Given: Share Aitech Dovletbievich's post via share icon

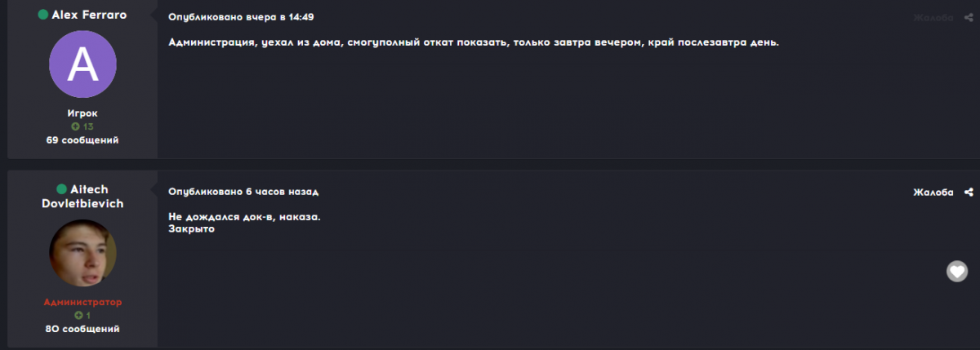Looking at the screenshot, I should pyautogui.click(x=969, y=193).
